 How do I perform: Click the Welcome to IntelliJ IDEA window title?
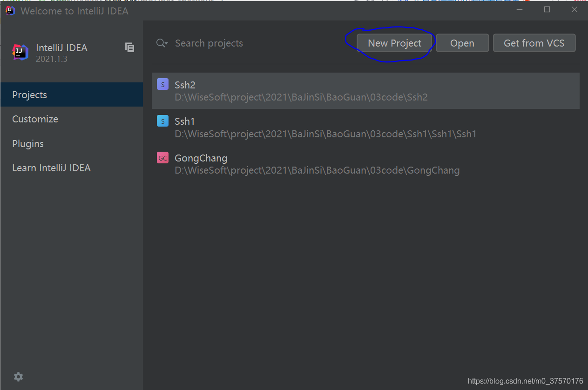pyautogui.click(x=74, y=11)
